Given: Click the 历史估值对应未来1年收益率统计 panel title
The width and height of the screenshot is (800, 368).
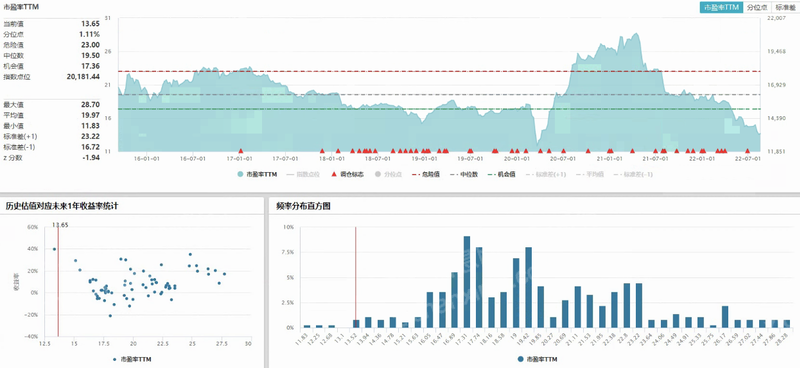Looking at the screenshot, I should [62, 206].
